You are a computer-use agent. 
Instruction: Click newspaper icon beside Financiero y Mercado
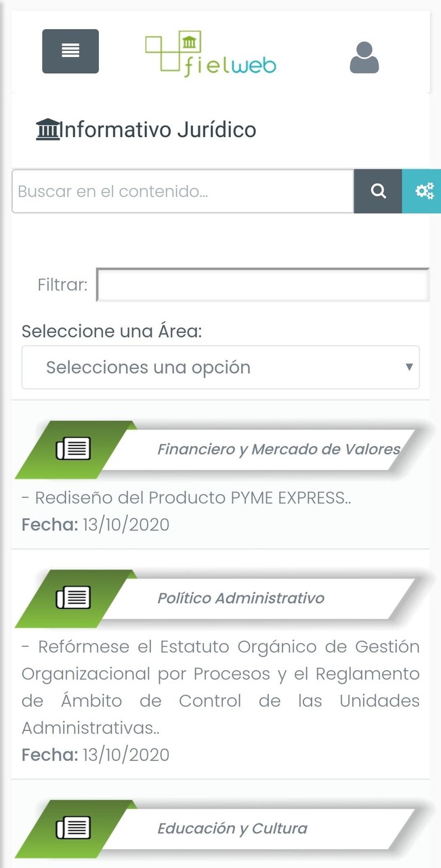tap(73, 449)
